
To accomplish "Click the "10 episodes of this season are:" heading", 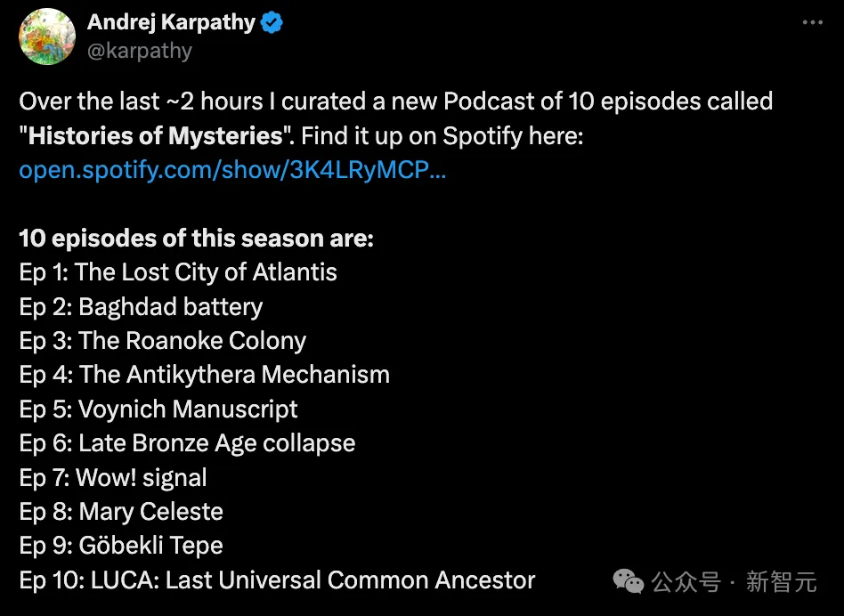I will [197, 239].
